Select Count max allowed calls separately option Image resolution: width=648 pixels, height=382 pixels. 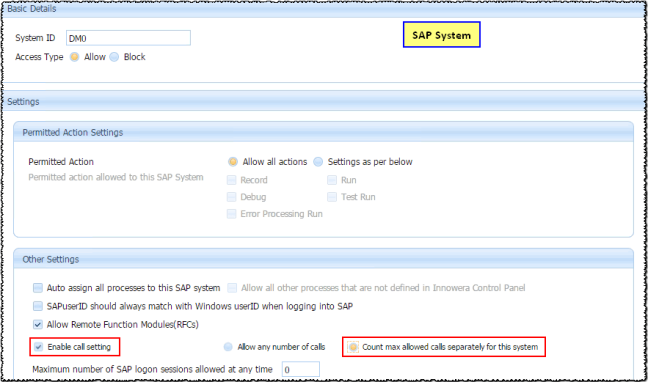coord(353,347)
